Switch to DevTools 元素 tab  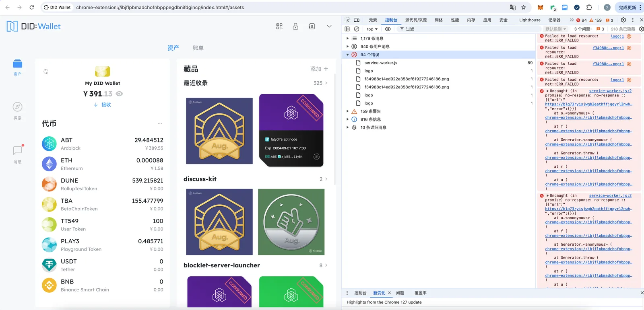[373, 20]
